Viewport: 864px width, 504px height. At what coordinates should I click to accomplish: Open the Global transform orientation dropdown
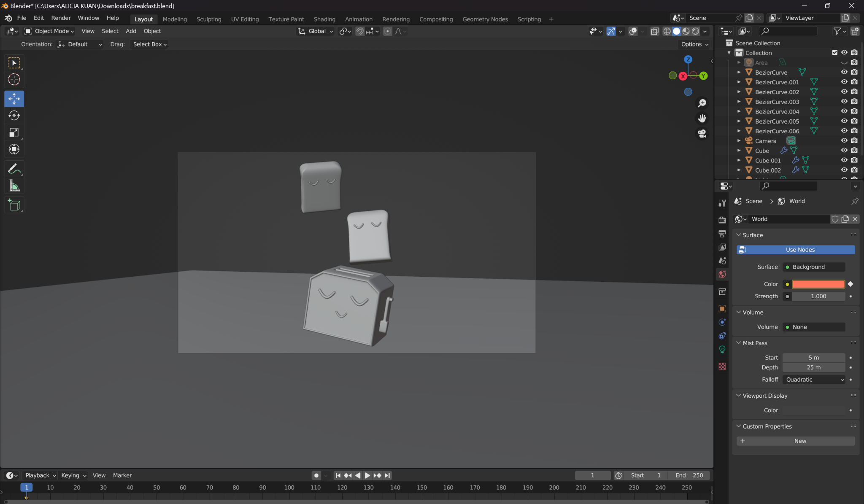(316, 31)
